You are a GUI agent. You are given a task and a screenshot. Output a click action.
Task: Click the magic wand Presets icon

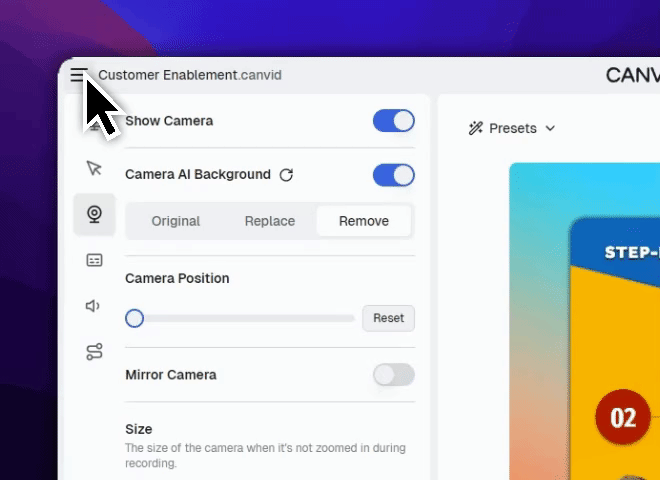pyautogui.click(x=476, y=128)
